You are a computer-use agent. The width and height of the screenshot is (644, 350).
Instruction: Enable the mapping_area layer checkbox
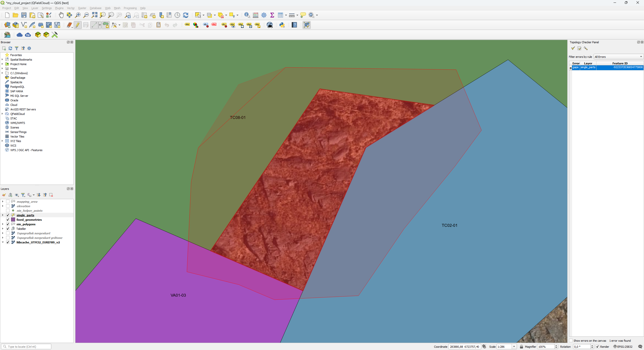pos(8,202)
